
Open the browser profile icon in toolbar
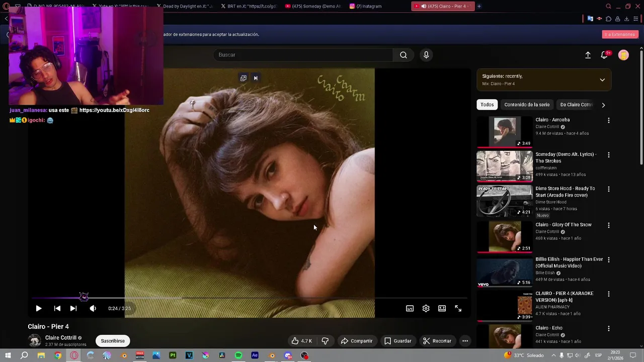click(x=617, y=19)
